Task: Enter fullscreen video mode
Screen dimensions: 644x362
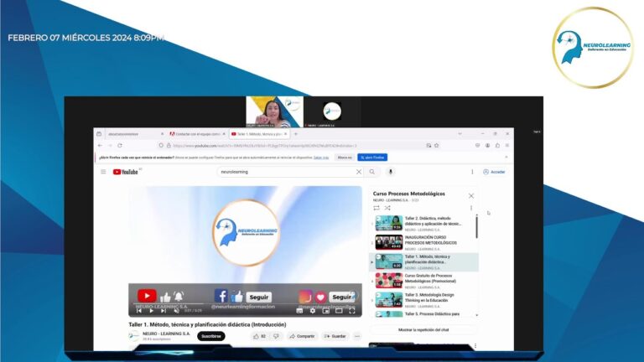Action: coord(352,311)
